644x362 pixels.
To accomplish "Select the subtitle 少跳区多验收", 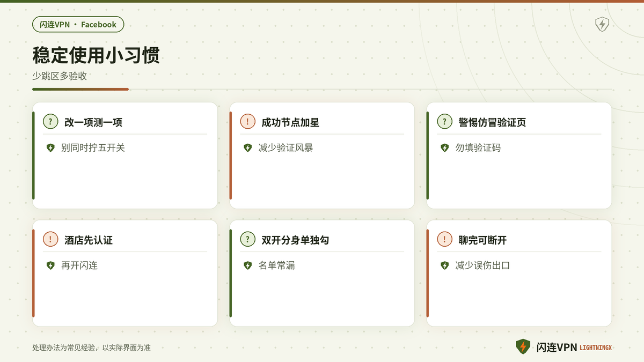I will click(60, 76).
